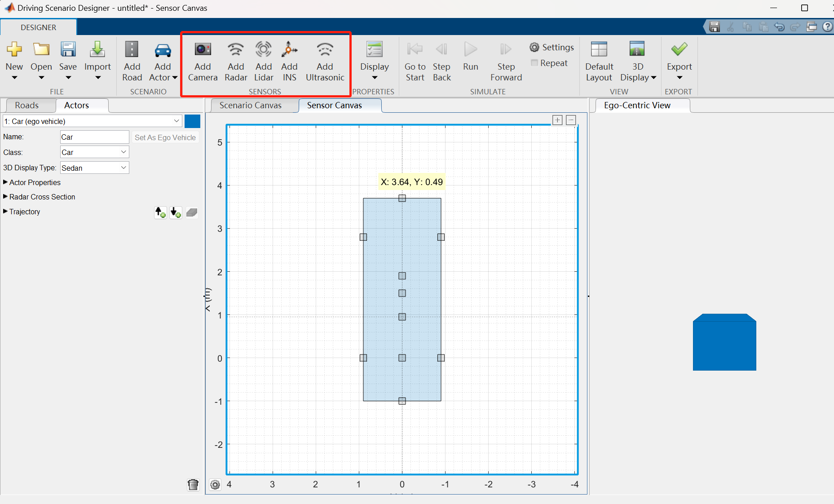Click the 3D Display icon
This screenshot has width=834, height=504.
[637, 49]
